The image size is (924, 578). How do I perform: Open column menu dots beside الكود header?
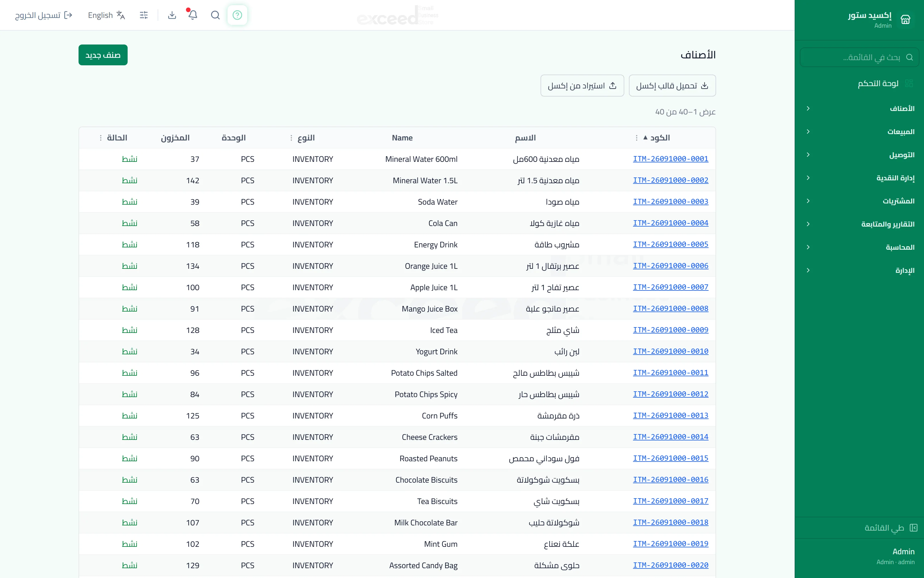(x=636, y=138)
